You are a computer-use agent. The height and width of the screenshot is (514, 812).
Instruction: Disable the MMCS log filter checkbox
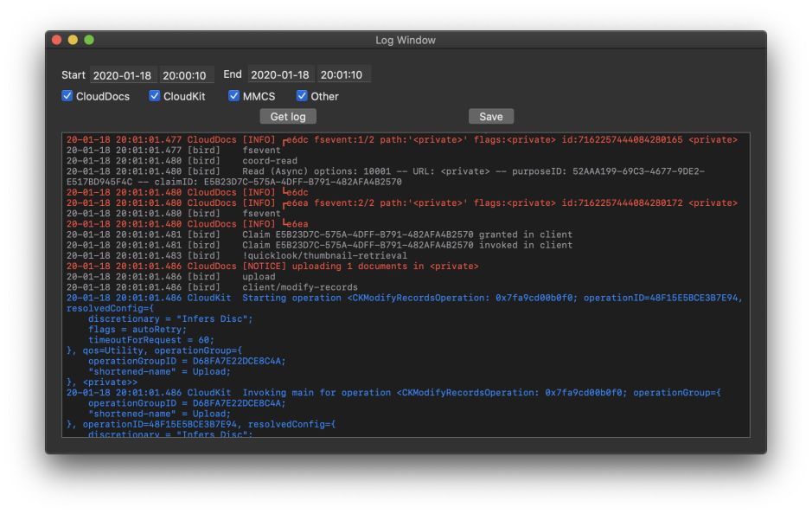click(233, 96)
